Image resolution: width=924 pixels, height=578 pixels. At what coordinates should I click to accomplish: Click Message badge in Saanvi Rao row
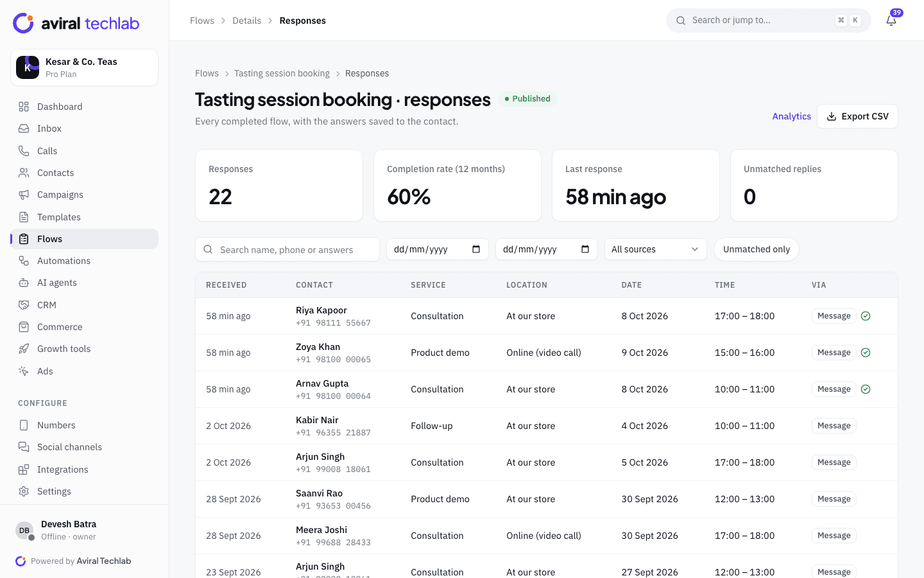point(834,499)
